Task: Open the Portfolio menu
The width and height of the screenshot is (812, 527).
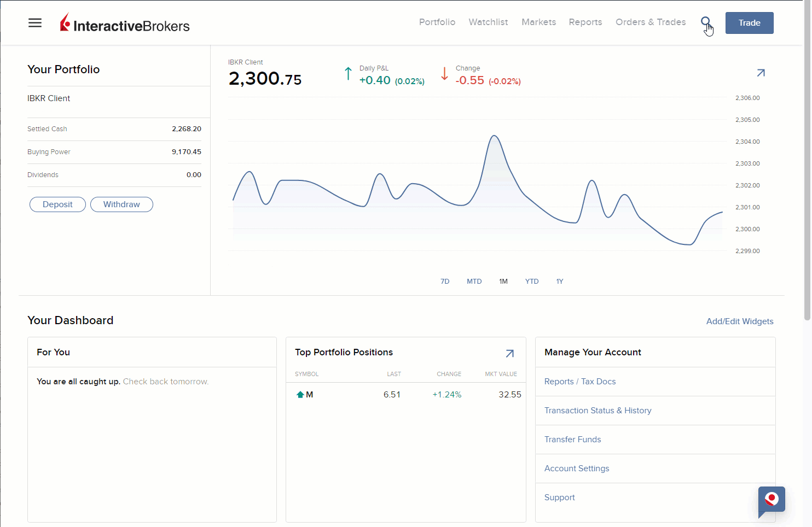Action: [437, 22]
